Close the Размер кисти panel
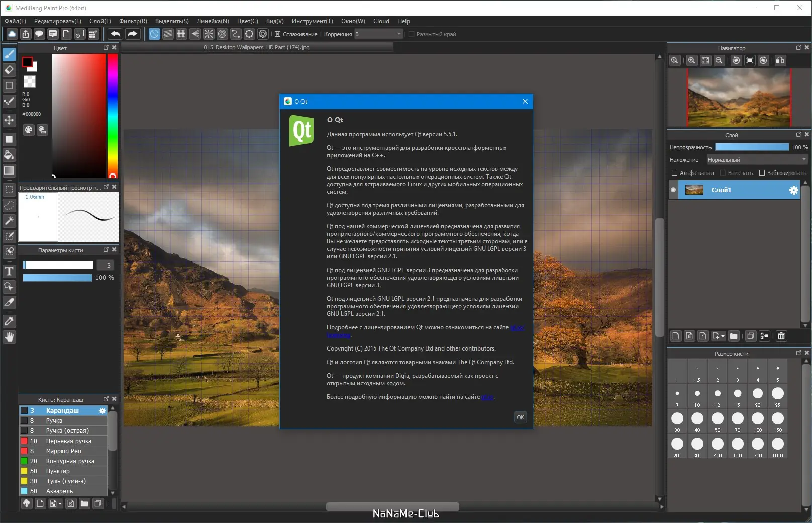The width and height of the screenshot is (812, 523). (807, 353)
